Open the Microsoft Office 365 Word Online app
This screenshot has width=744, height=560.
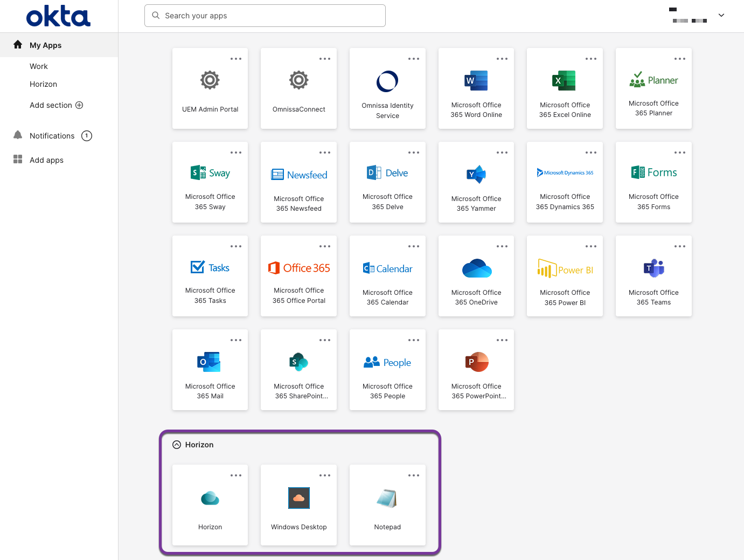point(476,89)
